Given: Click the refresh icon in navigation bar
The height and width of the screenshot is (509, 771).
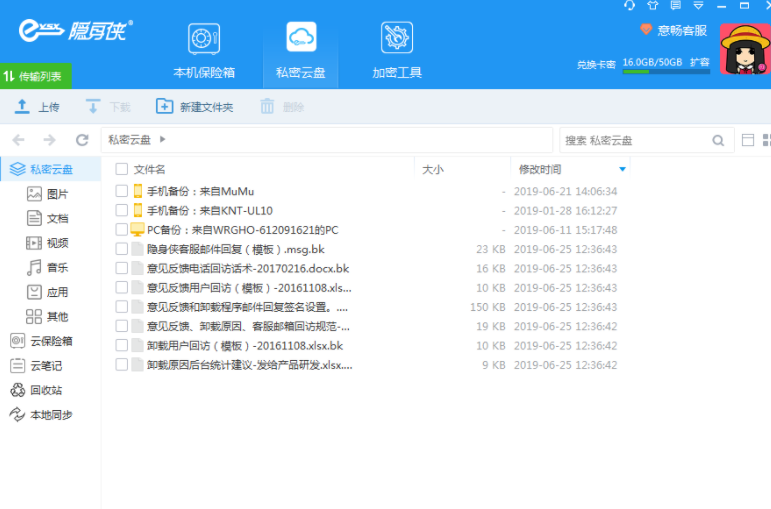Looking at the screenshot, I should (x=82, y=140).
